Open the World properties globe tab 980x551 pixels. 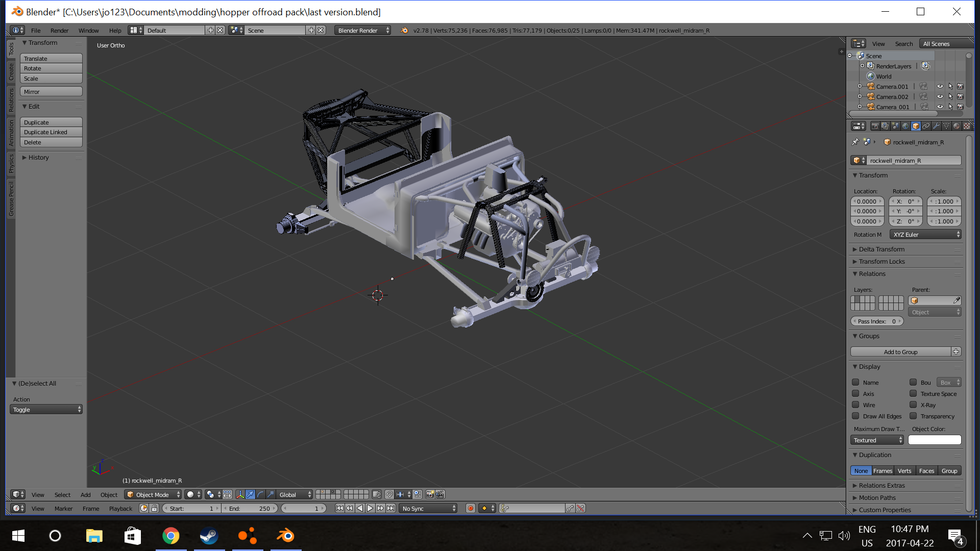(905, 126)
